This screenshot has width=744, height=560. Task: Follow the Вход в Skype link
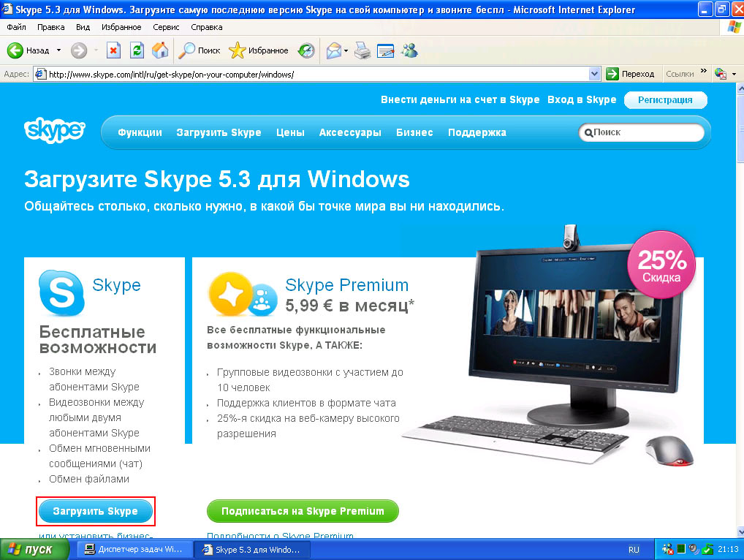[x=582, y=99]
